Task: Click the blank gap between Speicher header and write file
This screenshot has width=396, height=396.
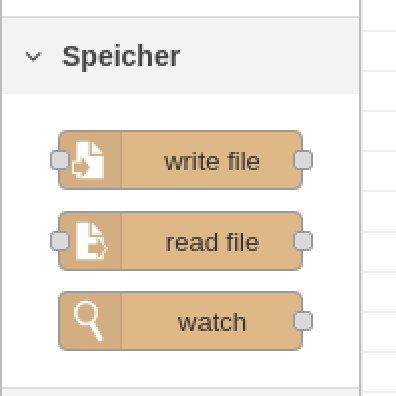Action: (x=180, y=112)
